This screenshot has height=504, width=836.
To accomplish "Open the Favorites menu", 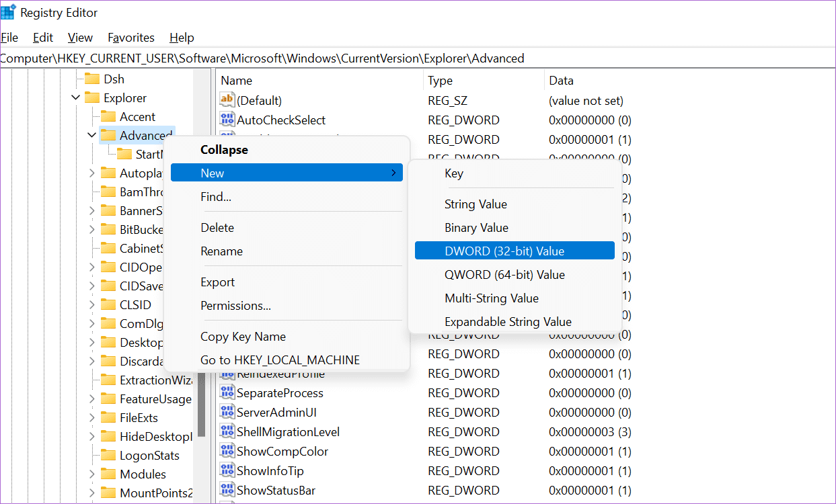I will pos(131,38).
